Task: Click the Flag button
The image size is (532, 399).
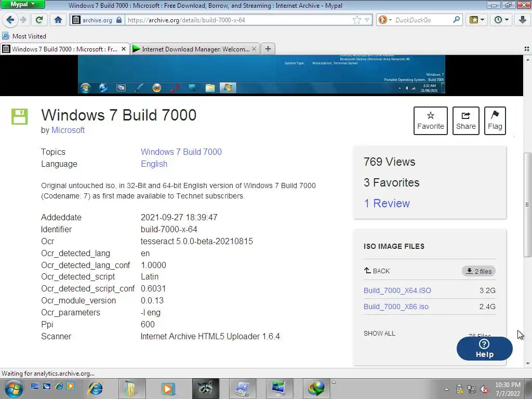Action: point(495,121)
